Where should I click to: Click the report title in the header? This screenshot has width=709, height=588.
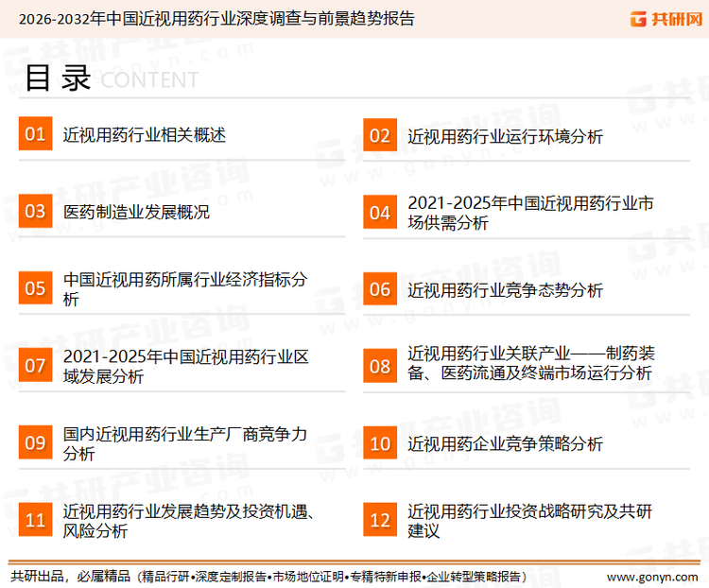216,19
